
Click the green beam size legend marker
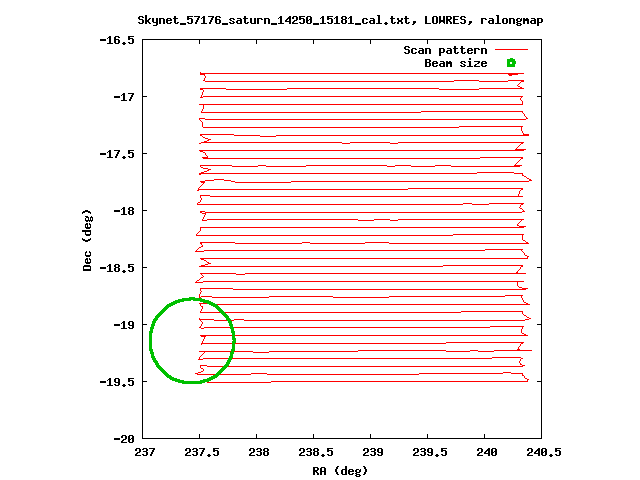[511, 63]
